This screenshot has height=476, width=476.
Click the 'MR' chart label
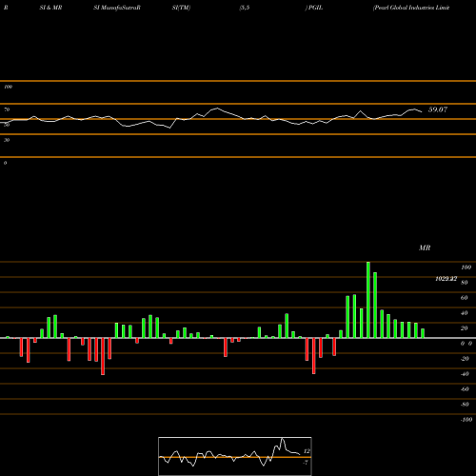pos(425,248)
